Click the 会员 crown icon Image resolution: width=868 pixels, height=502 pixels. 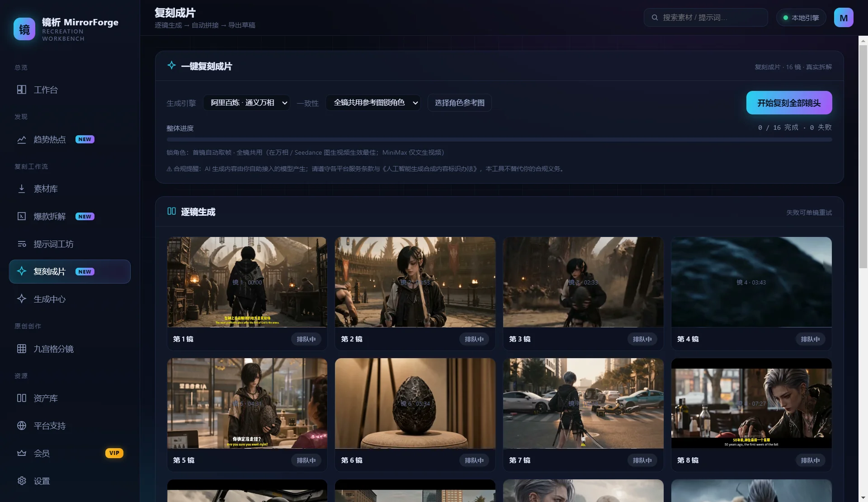(21, 453)
